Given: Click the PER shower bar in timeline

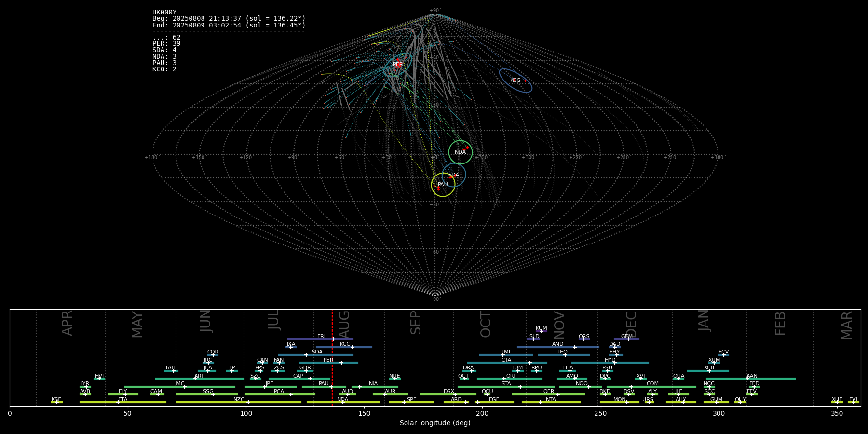Looking at the screenshot, I should pyautogui.click(x=329, y=363).
